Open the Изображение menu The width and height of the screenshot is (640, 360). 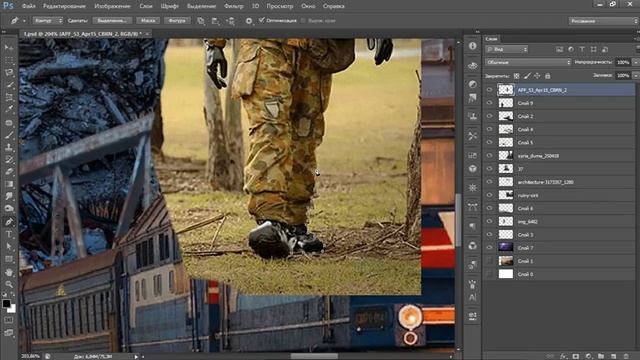point(112,6)
